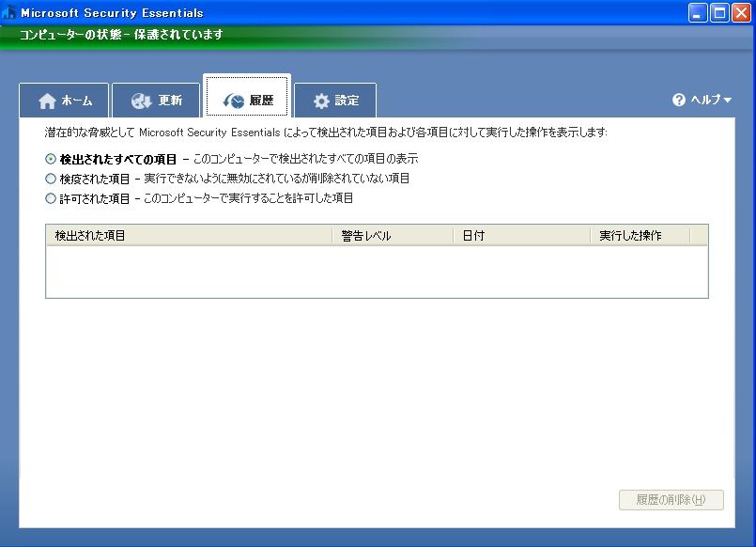Click the 履歴の削除(H) button
Viewport: 756px width, 547px height.
[671, 500]
